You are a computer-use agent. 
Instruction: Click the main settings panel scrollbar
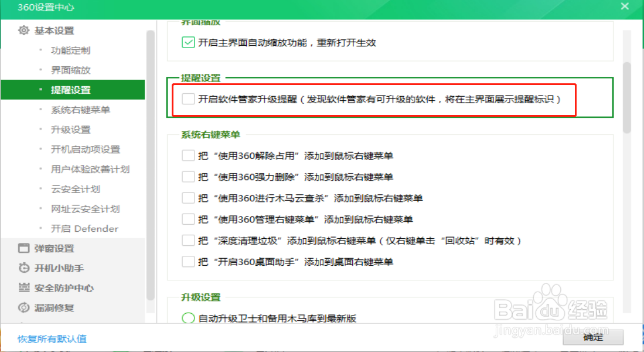coord(626,98)
